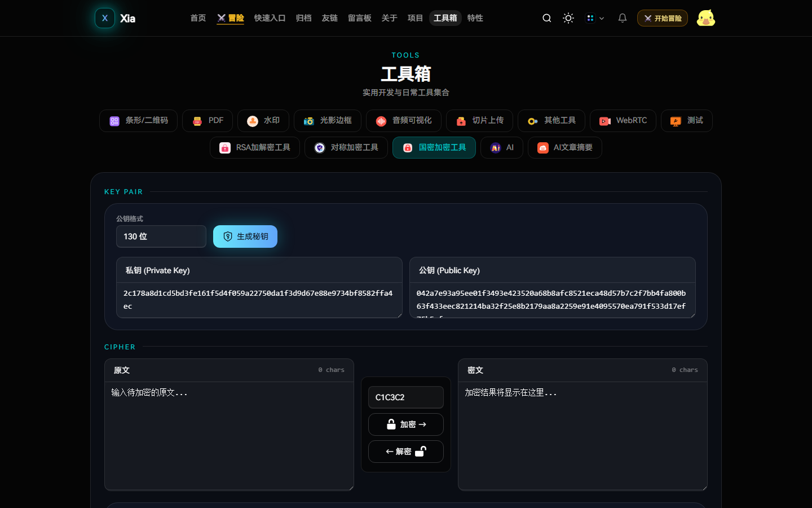Viewport: 812px width, 508px height.
Task: Switch to AI文章摘要 tab
Action: tap(565, 148)
